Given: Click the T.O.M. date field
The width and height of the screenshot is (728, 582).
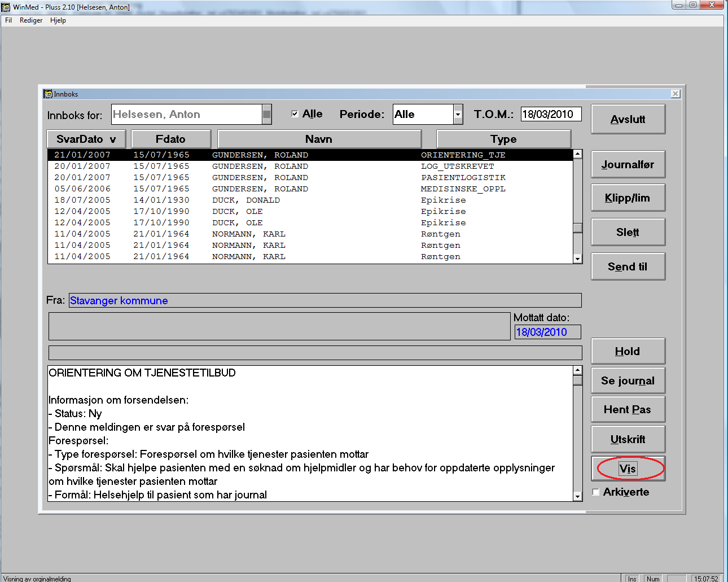Looking at the screenshot, I should 551,114.
